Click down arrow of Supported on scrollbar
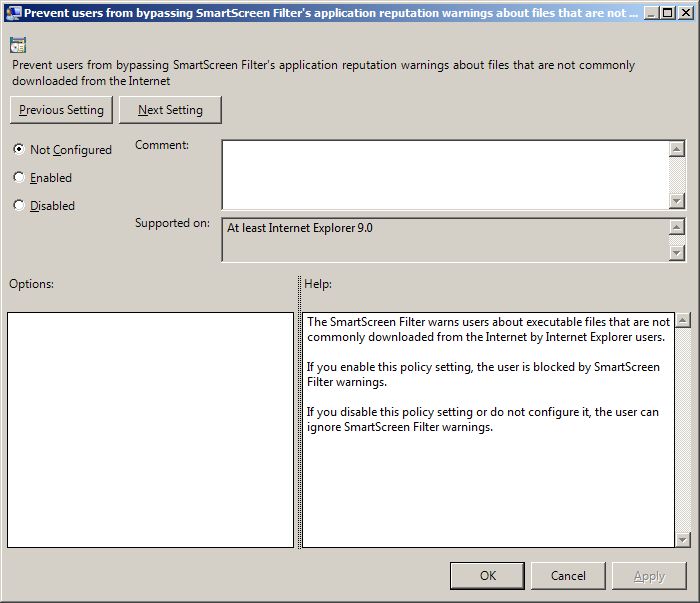The image size is (700, 603). coord(677,253)
